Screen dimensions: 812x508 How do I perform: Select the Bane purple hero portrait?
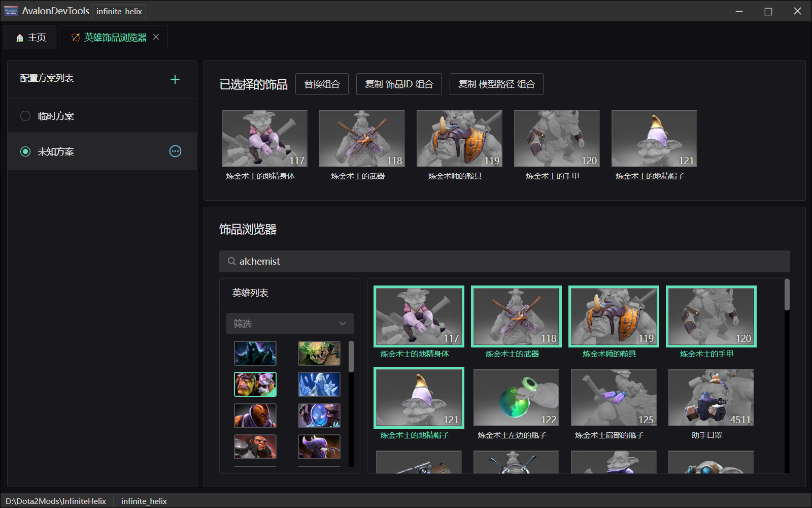point(319,447)
